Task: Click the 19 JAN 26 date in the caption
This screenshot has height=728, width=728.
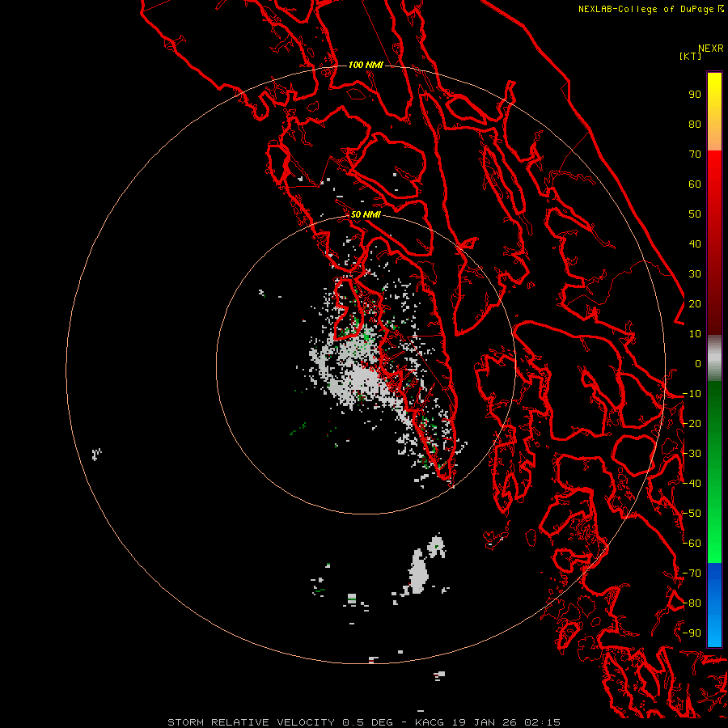Action: (x=485, y=722)
